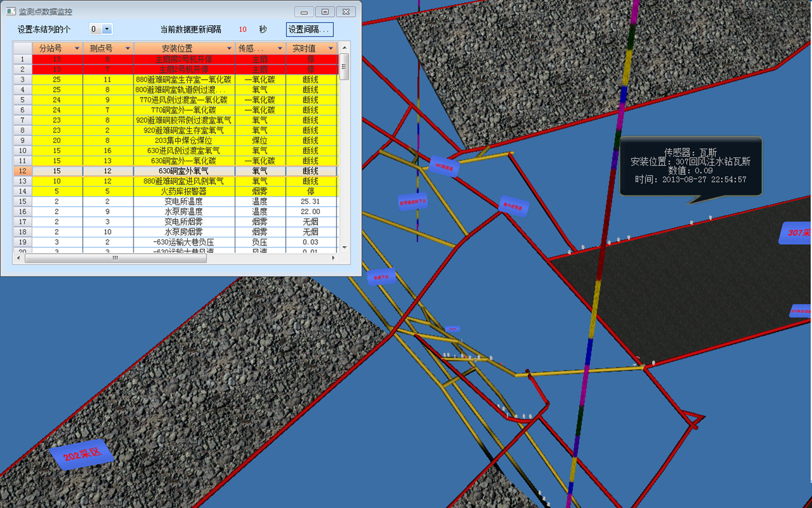Click the 307采区 area label marker

[797, 233]
